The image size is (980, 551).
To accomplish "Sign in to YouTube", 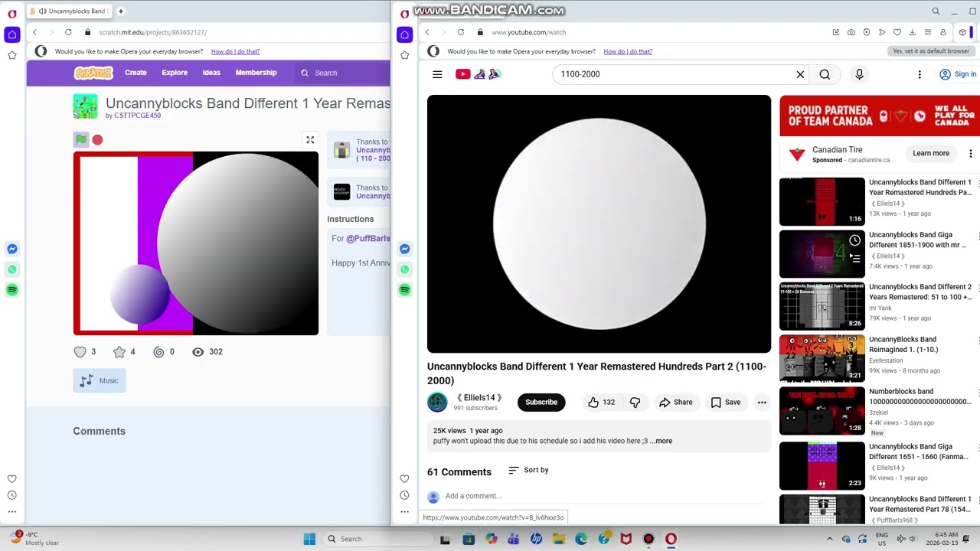I will pyautogui.click(x=958, y=74).
